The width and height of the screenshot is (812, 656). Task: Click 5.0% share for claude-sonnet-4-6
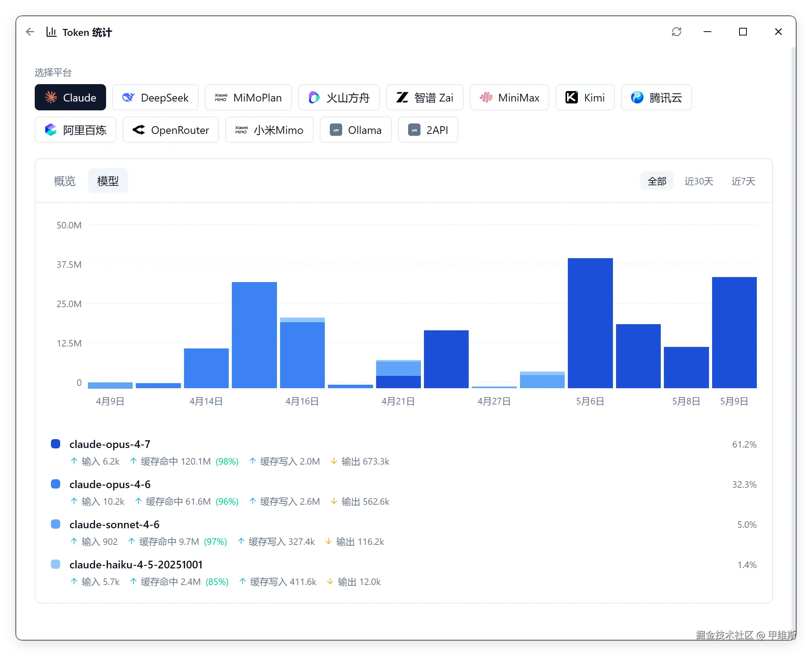click(747, 524)
